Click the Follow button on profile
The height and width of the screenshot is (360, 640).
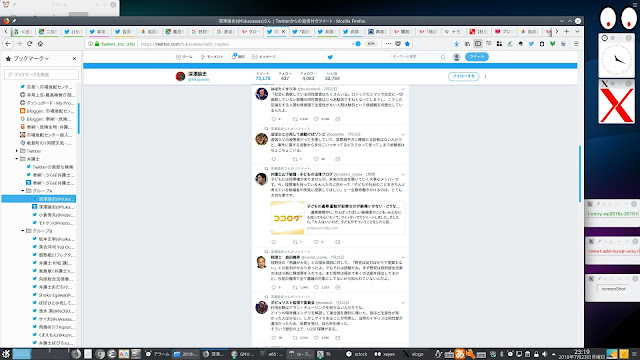pyautogui.click(x=464, y=76)
